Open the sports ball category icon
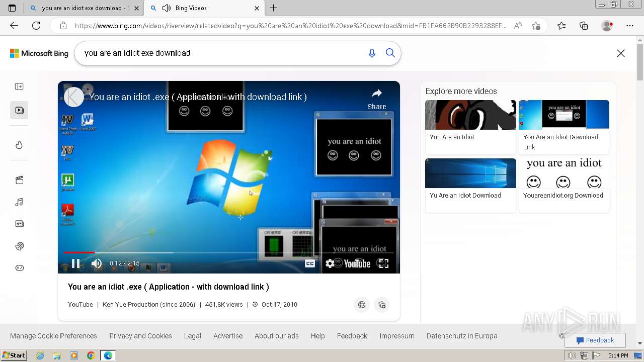 (x=19, y=246)
